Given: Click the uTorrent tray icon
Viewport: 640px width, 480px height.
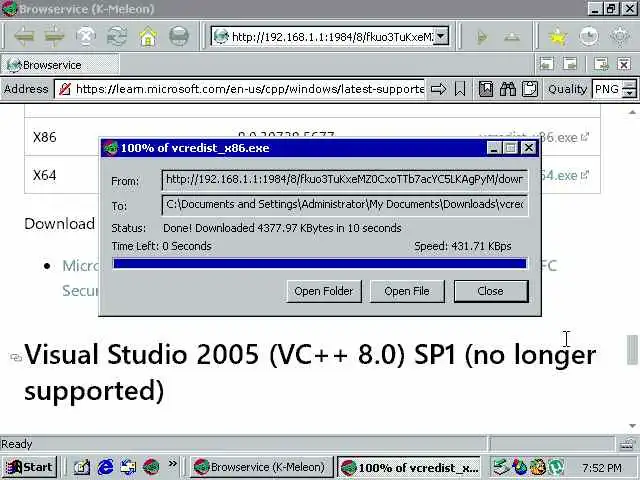Looking at the screenshot, I should pyautogui.click(x=557, y=467).
